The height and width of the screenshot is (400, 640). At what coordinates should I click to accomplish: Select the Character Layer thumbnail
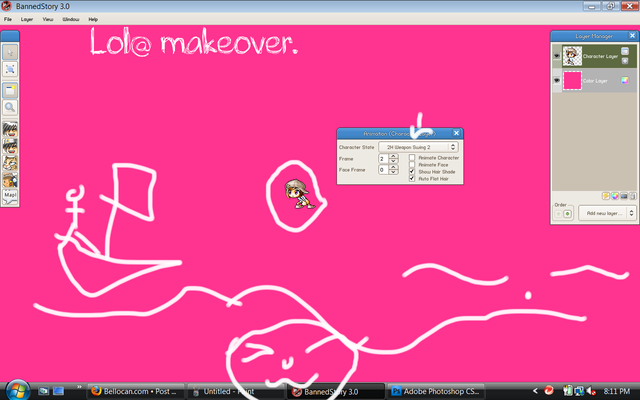[x=572, y=56]
